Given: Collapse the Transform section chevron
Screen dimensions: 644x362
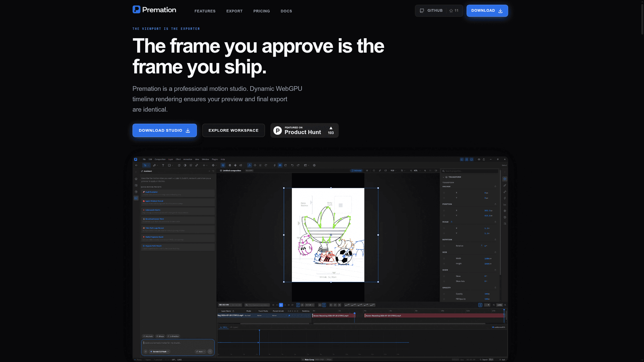Looking at the screenshot, I should tap(443, 177).
